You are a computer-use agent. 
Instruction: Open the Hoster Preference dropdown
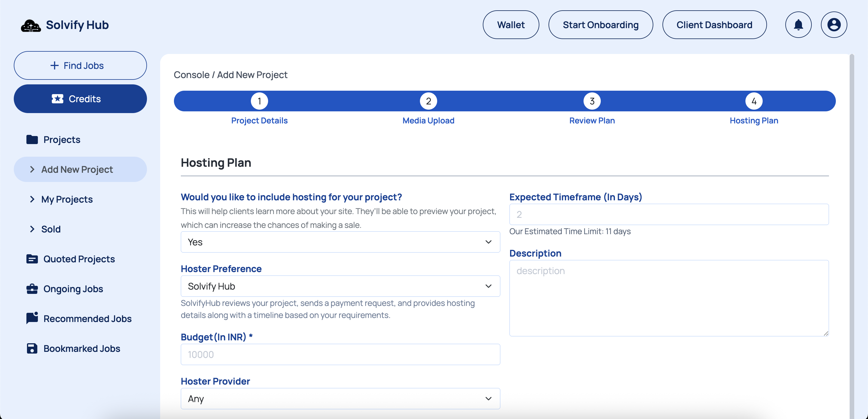(340, 286)
